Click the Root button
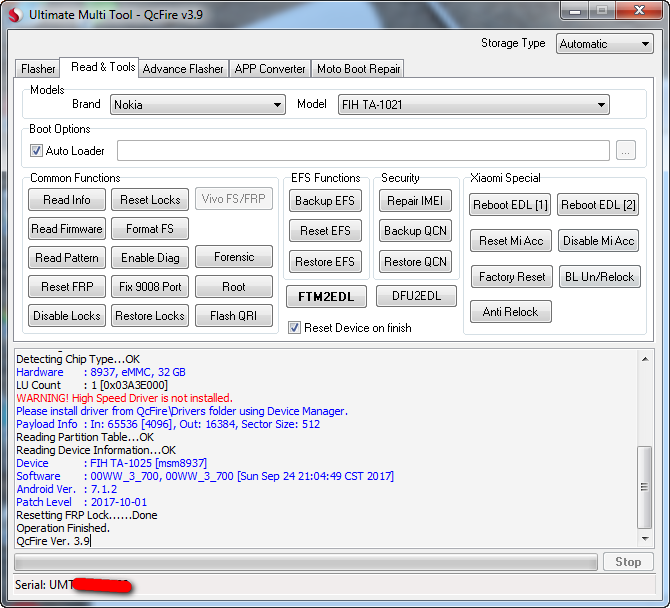The width and height of the screenshot is (670, 608). [234, 286]
